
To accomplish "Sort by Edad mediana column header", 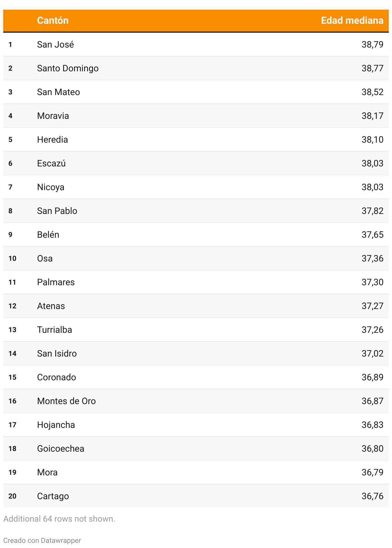I will (x=352, y=21).
